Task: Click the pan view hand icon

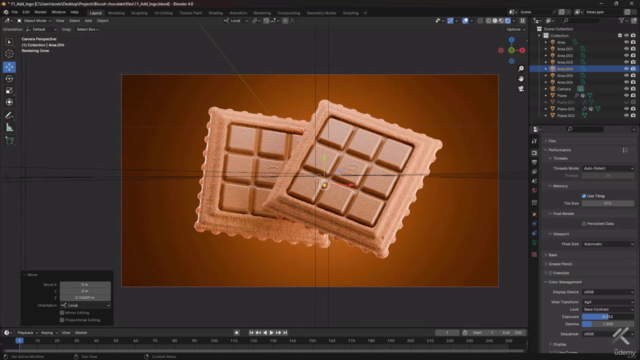Action: pos(521,78)
